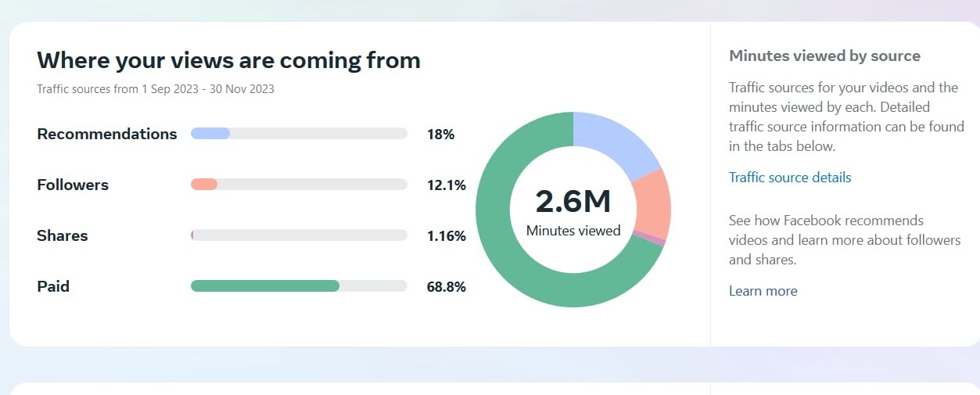
Task: Click the Minutes viewed by source heading
Action: click(x=824, y=56)
